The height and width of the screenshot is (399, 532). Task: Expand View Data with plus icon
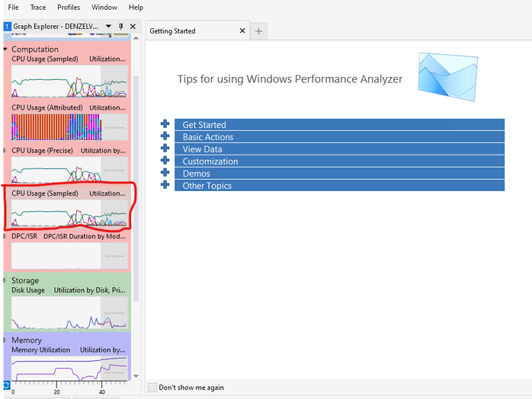point(165,148)
